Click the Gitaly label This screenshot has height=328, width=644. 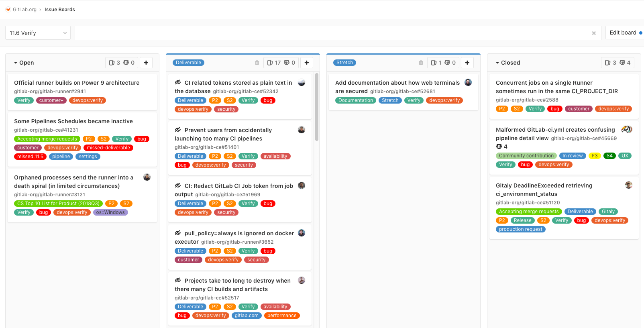coord(608,212)
